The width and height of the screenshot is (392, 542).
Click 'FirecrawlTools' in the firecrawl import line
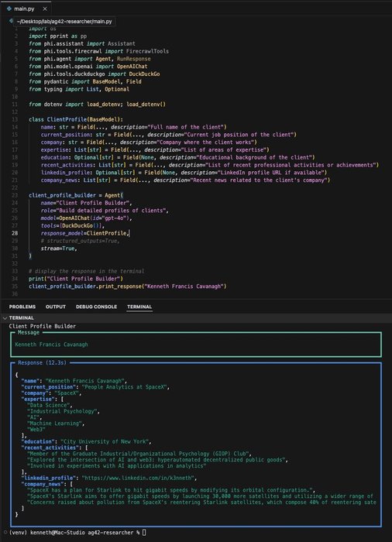147,51
